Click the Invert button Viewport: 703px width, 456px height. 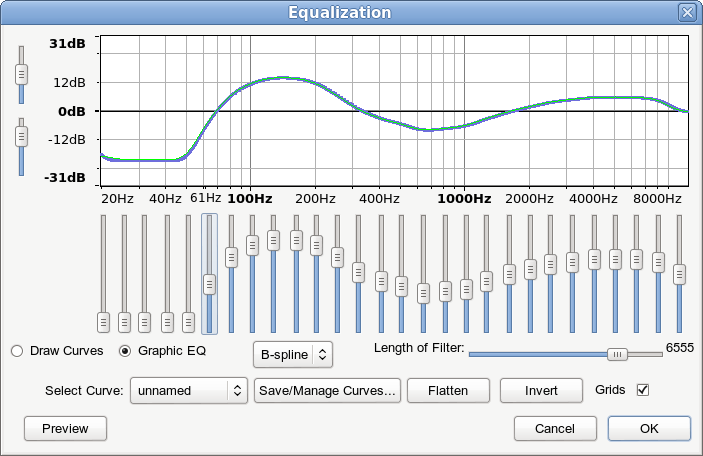tap(541, 391)
